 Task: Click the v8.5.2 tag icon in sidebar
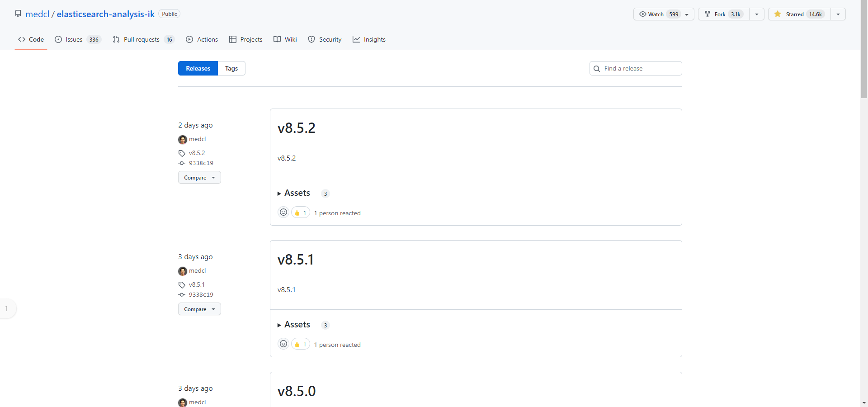pos(182,153)
